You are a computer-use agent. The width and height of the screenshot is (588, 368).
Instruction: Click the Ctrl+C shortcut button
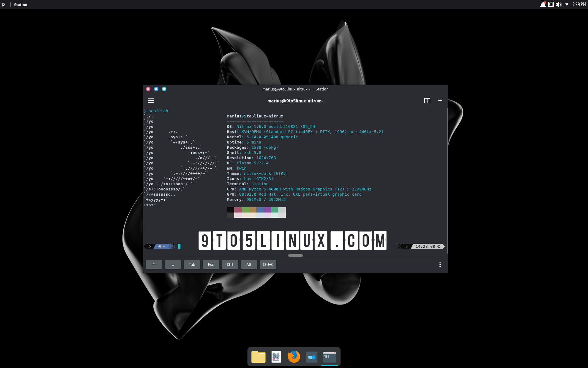click(268, 265)
